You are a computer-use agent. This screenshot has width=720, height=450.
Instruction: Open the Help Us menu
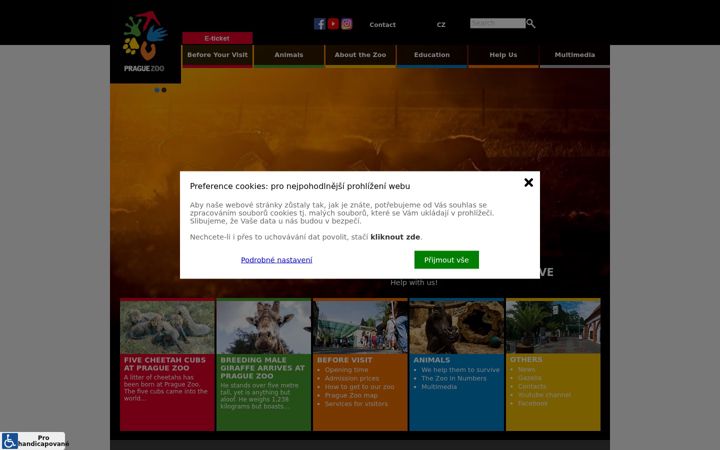coord(503,55)
